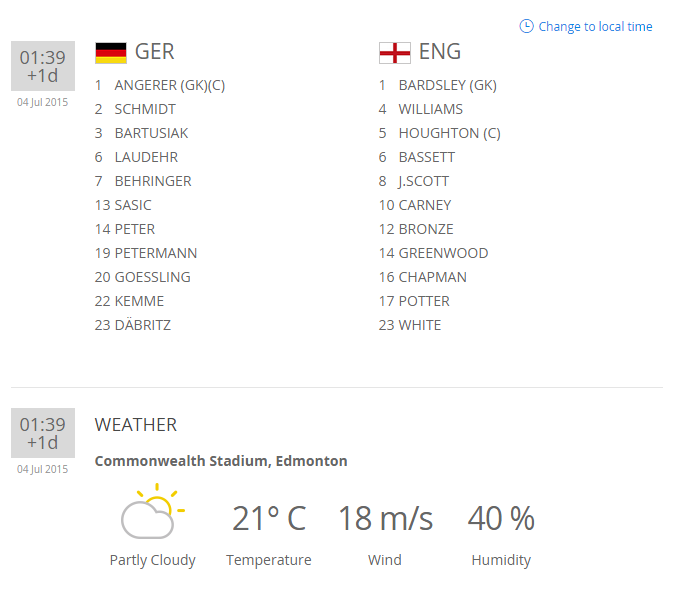
Task: Pick BRONZE in the England lineup
Action: [426, 229]
